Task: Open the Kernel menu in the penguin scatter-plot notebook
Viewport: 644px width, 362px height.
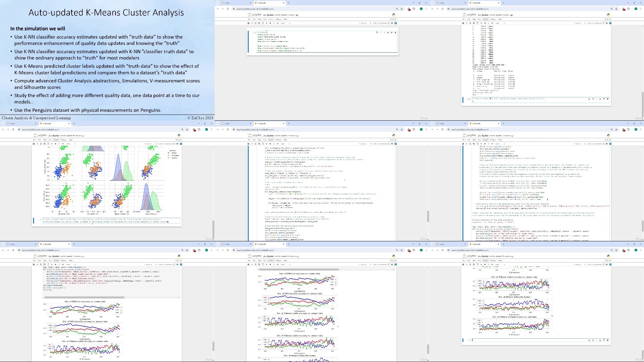Action: click(x=56, y=140)
